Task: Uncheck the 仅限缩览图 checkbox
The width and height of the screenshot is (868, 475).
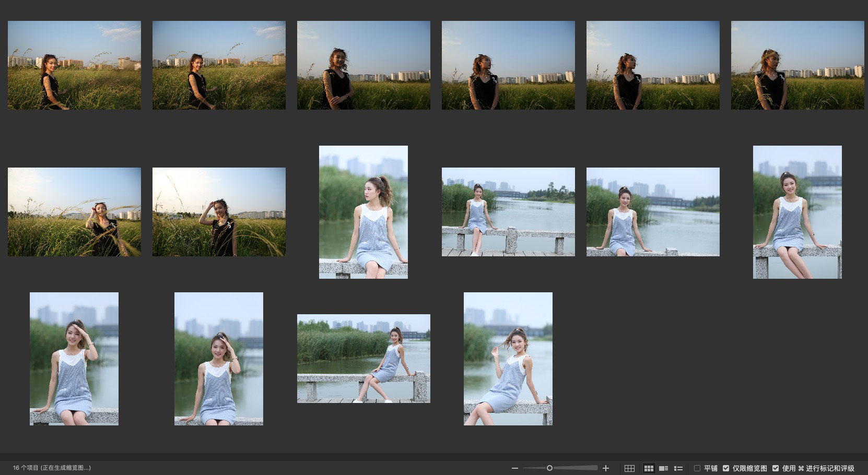Action: click(x=726, y=468)
